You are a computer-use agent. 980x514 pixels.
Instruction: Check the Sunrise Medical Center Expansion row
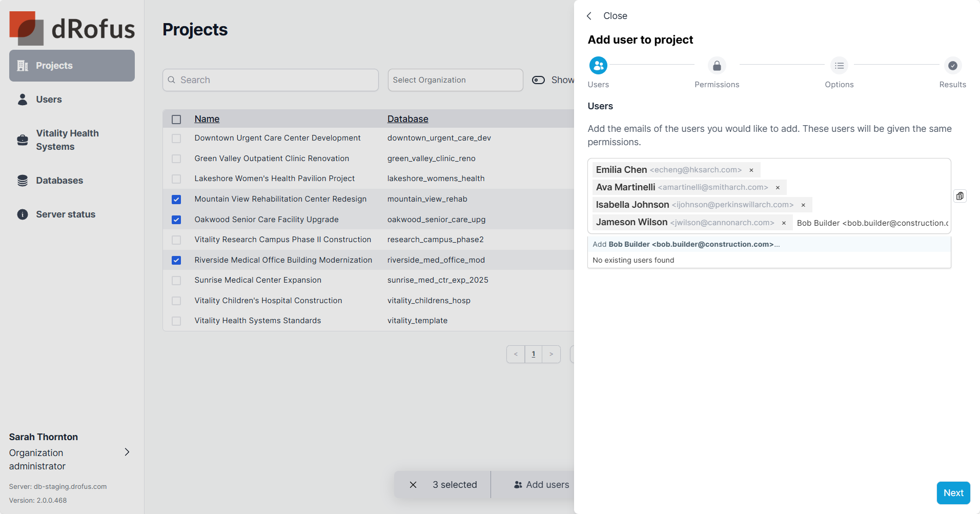176,281
